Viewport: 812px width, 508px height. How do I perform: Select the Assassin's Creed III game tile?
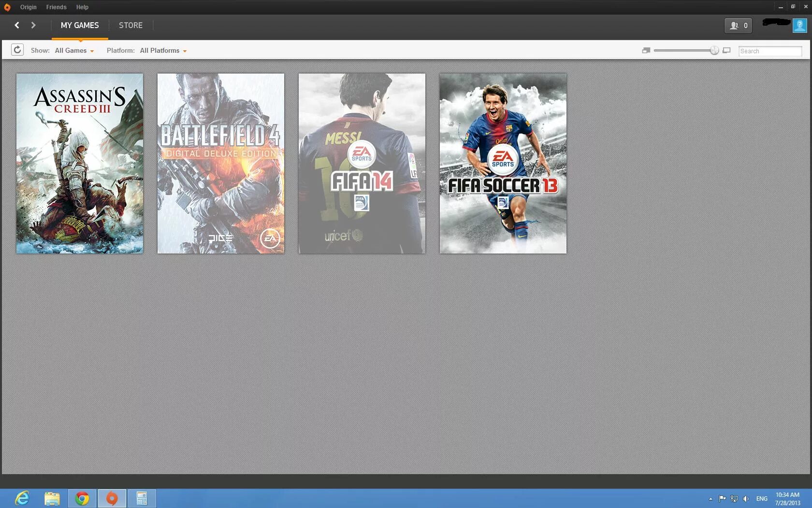(80, 164)
